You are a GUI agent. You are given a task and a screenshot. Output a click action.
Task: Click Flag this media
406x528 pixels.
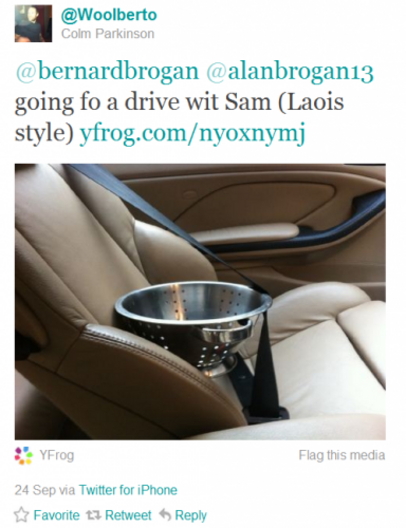pyautogui.click(x=342, y=455)
